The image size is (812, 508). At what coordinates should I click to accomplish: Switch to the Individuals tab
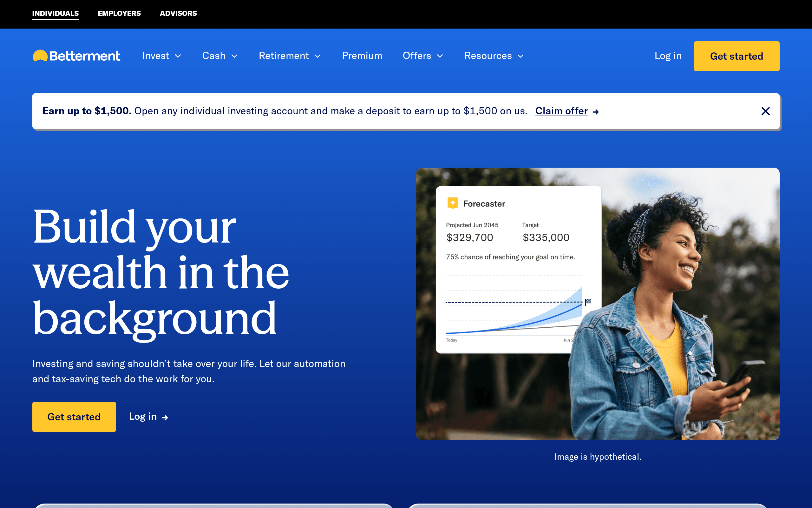(x=56, y=13)
